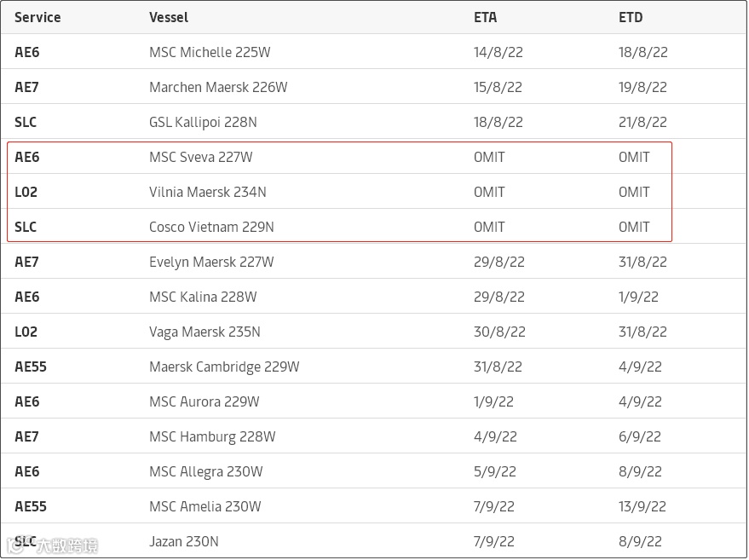Viewport: 749px width, 560px height.
Task: Click the Evelyn Maersk 227W vessel cell
Action: coord(211,262)
